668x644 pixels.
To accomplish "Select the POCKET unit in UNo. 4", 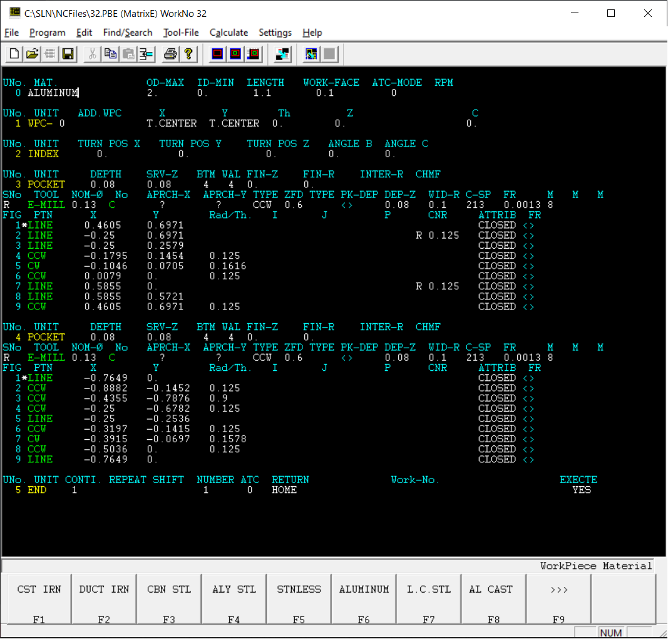I will 46,337.
